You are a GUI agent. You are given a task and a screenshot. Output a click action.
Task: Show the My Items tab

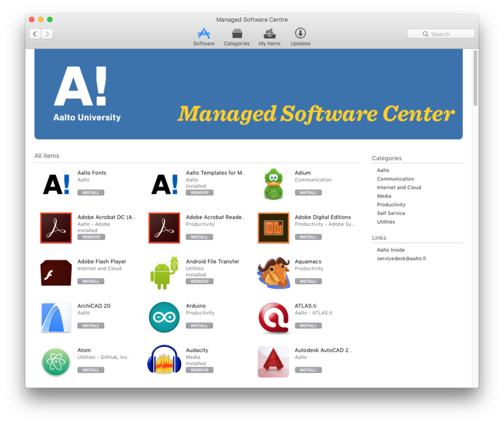[270, 37]
